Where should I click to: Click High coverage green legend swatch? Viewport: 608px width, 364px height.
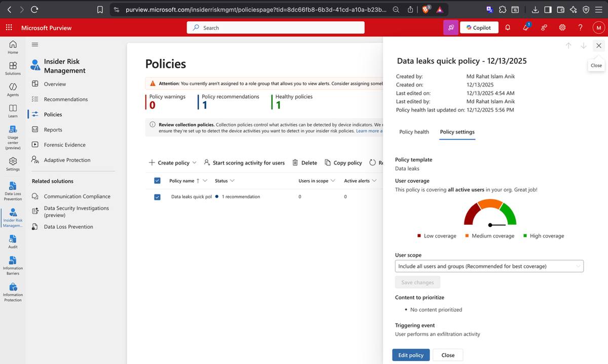coord(525,235)
